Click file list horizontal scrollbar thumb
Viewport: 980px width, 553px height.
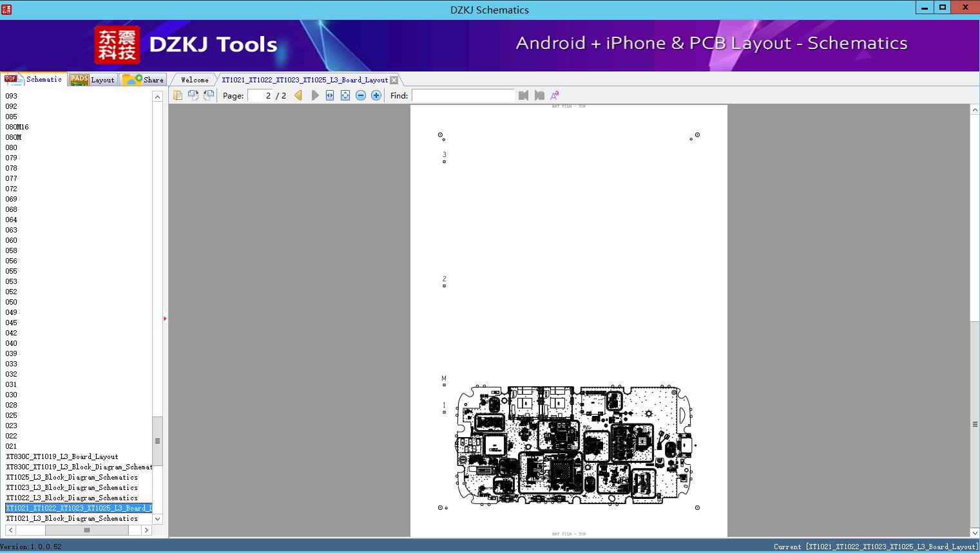pos(86,530)
